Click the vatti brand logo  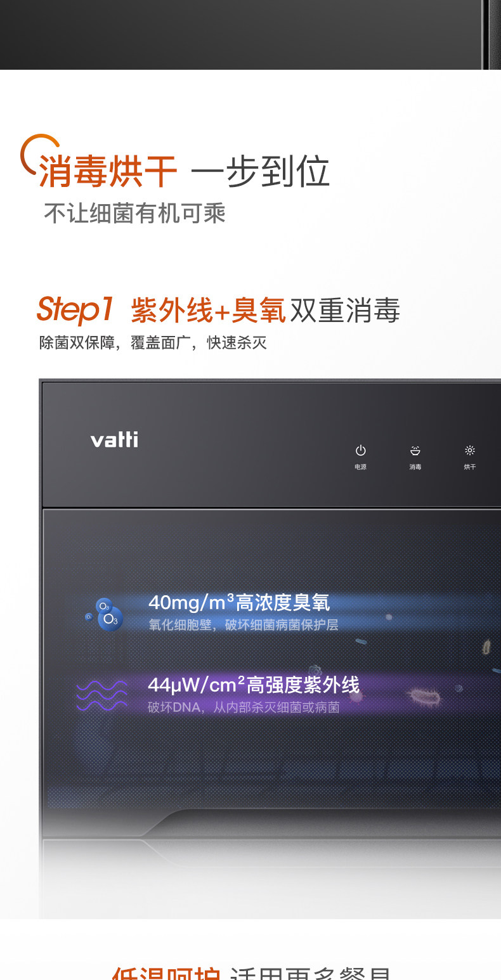coord(114,439)
